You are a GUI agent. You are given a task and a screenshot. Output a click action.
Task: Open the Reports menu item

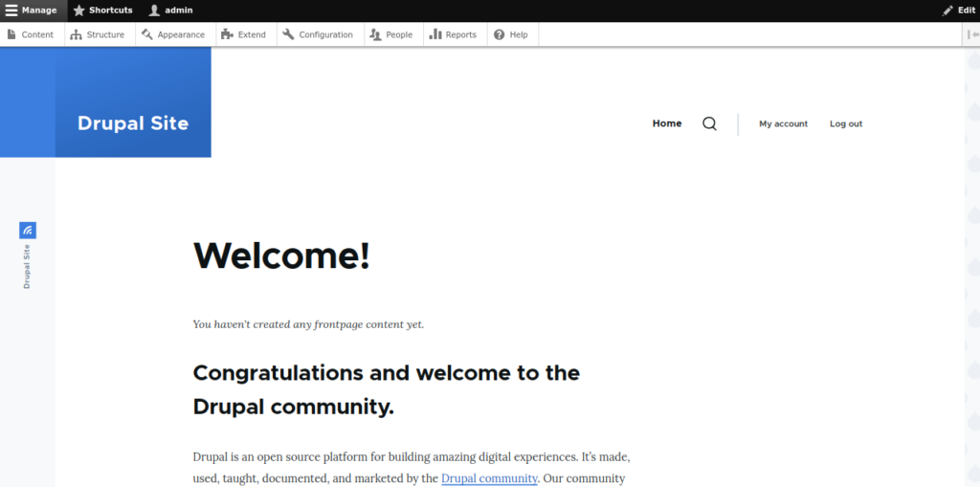point(454,34)
